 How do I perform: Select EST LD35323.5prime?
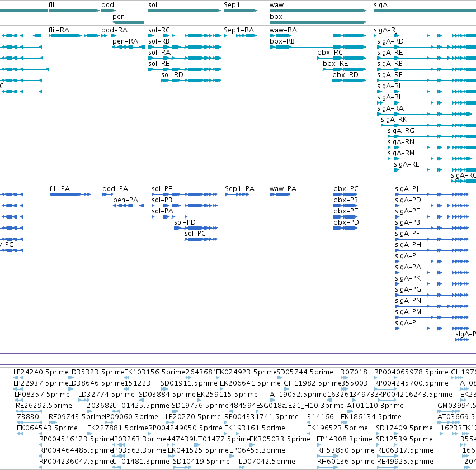coord(97,372)
